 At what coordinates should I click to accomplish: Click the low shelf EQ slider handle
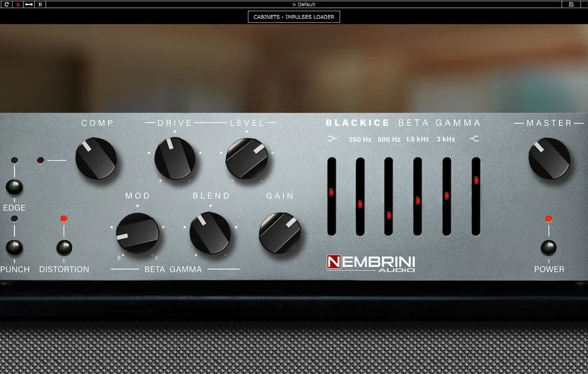331,192
